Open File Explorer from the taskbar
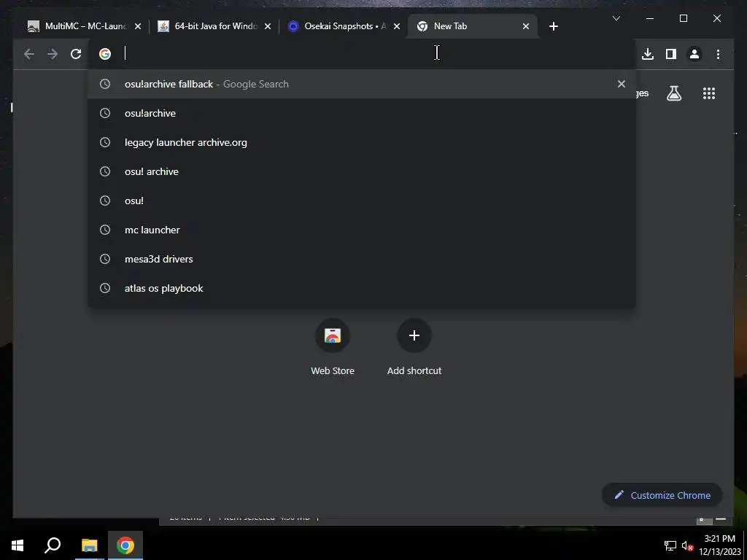 pyautogui.click(x=89, y=545)
